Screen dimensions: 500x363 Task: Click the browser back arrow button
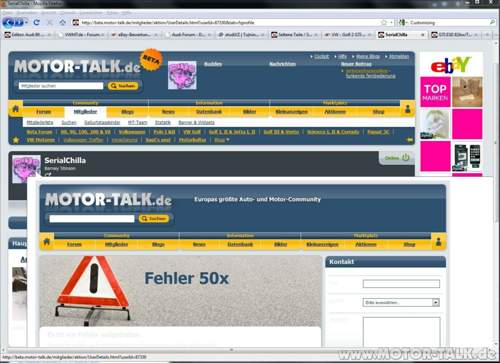[x=9, y=23]
